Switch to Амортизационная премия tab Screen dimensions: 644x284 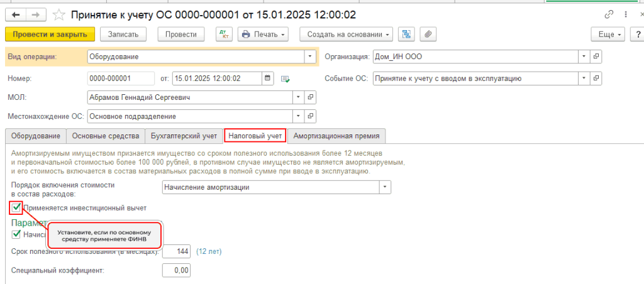tap(336, 136)
